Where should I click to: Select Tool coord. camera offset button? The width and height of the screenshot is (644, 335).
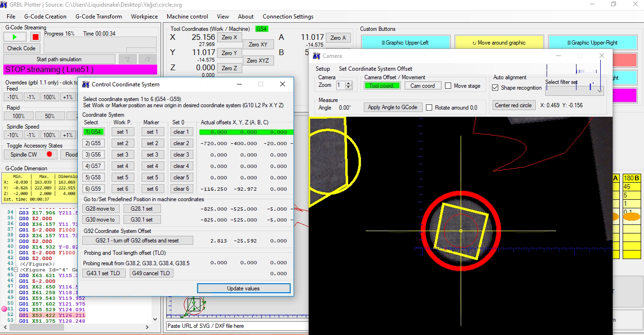click(x=382, y=86)
